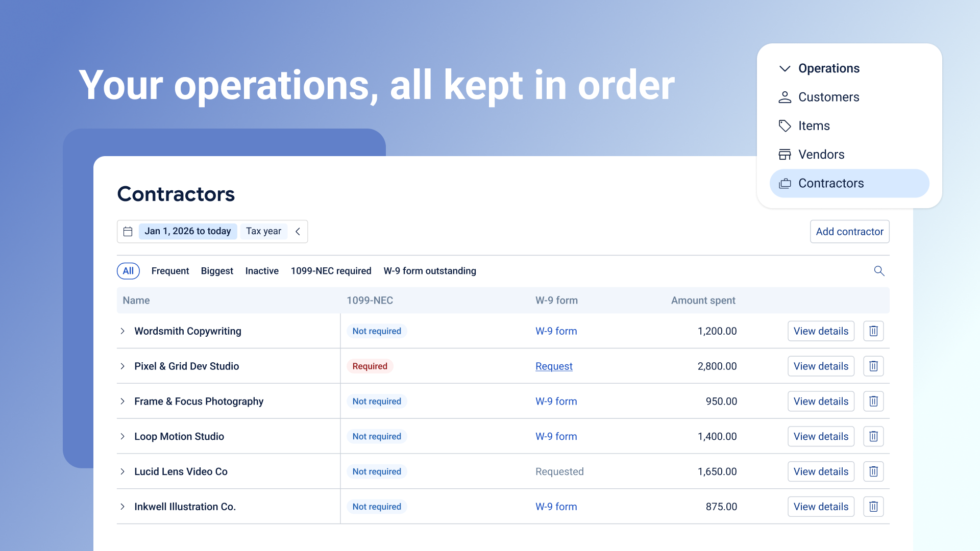The height and width of the screenshot is (551, 980).
Task: Open Customers from the person icon
Action: [785, 97]
